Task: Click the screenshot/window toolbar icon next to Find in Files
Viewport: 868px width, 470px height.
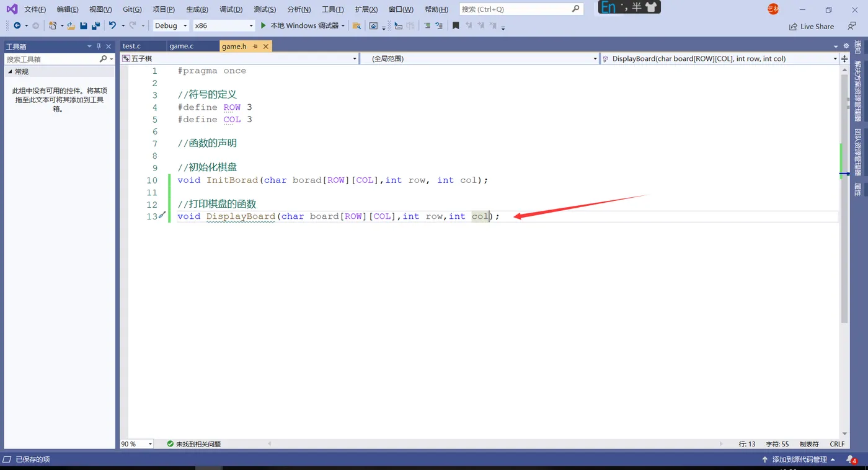Action: click(373, 25)
